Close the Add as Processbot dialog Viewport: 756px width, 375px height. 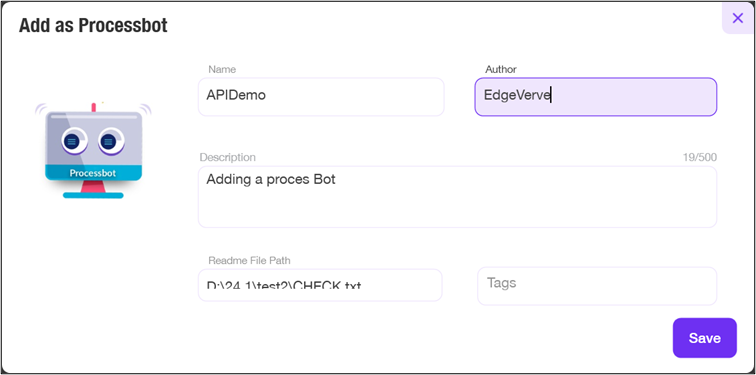pos(738,18)
